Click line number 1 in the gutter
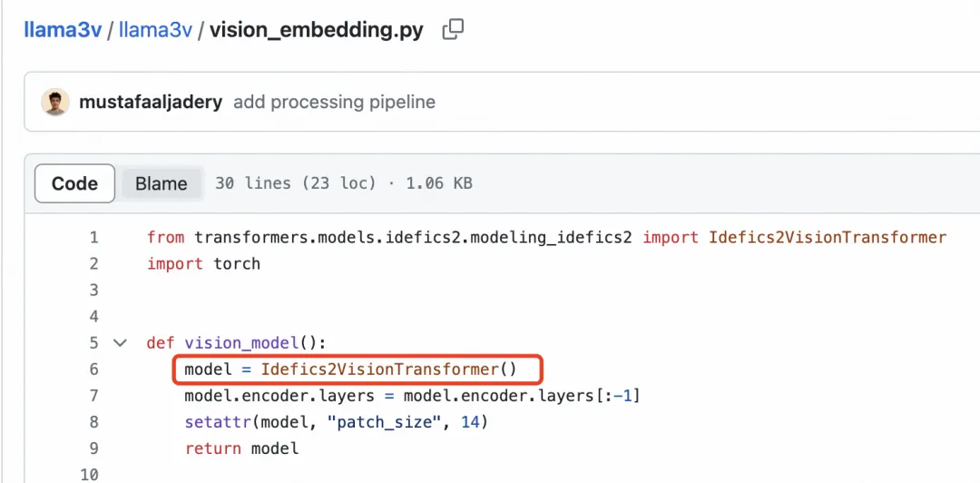 (93, 237)
